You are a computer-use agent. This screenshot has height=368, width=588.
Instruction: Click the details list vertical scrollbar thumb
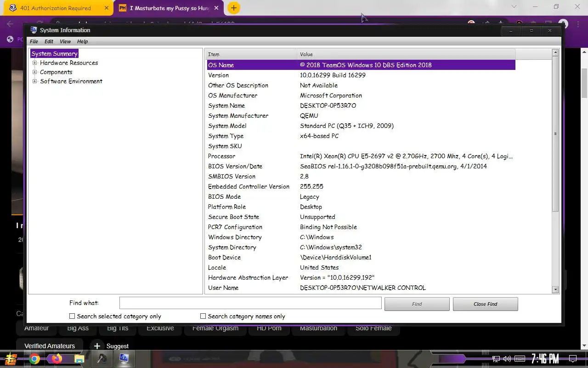coord(555,134)
